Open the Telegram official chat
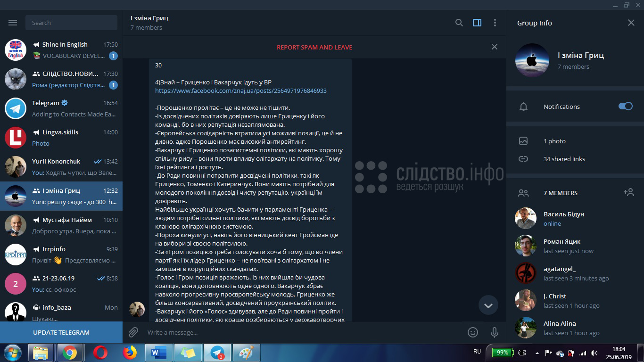The image size is (644, 362). tap(61, 108)
